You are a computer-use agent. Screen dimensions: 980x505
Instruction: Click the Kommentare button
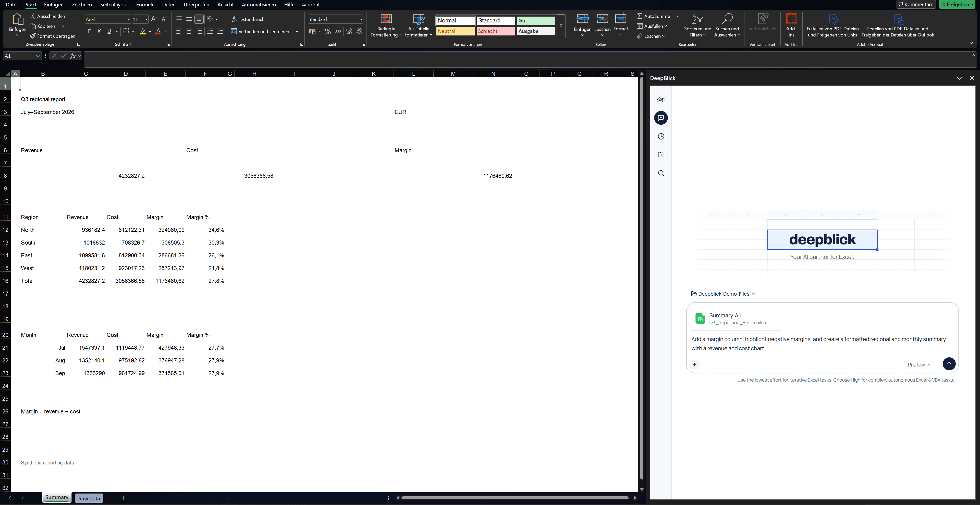[x=916, y=5]
